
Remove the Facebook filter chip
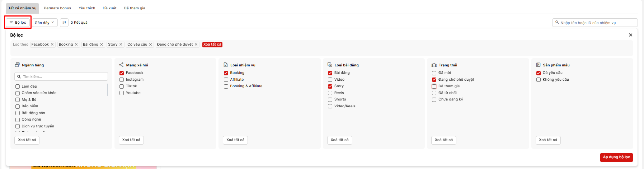(x=52, y=44)
